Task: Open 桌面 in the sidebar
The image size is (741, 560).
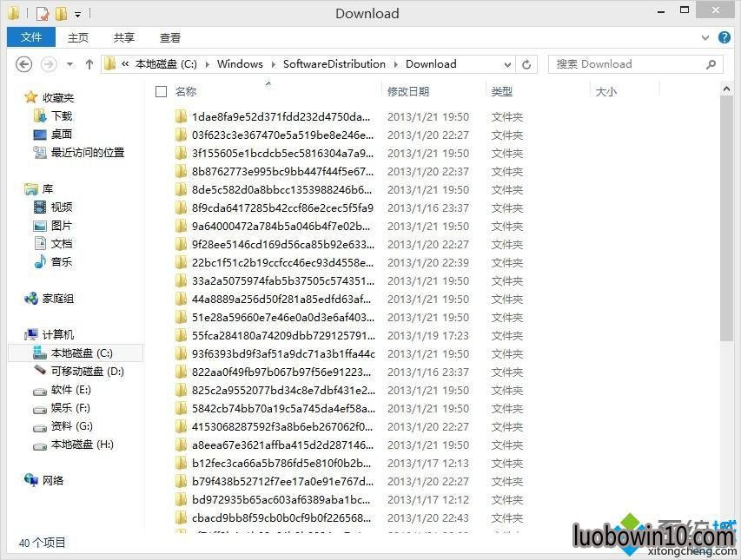Action: click(62, 135)
